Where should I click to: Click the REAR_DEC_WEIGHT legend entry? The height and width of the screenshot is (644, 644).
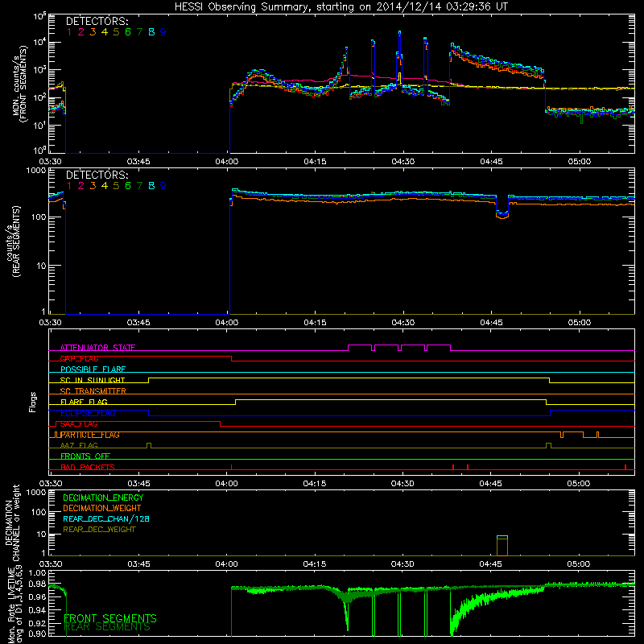click(x=99, y=530)
